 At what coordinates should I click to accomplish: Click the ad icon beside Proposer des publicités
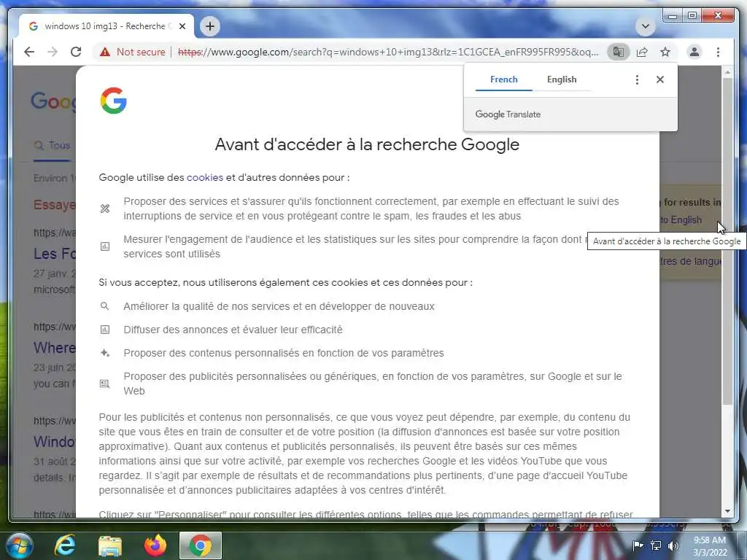105,384
